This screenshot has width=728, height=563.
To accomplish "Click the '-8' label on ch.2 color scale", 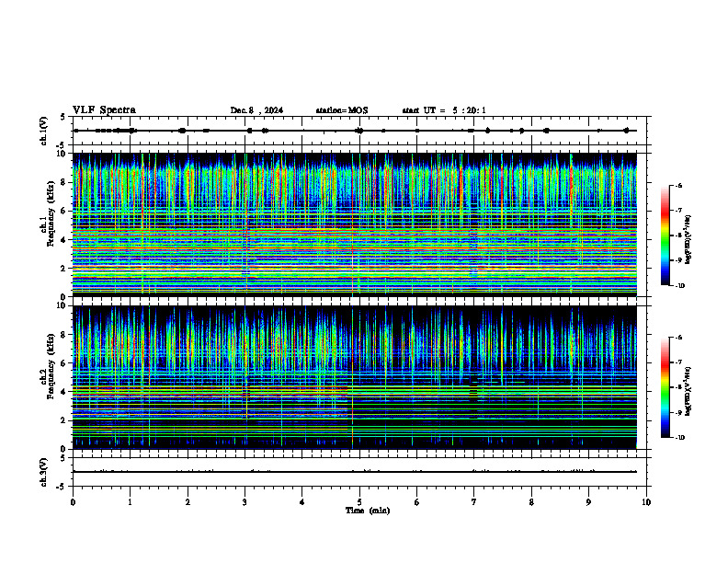I will click(678, 387).
